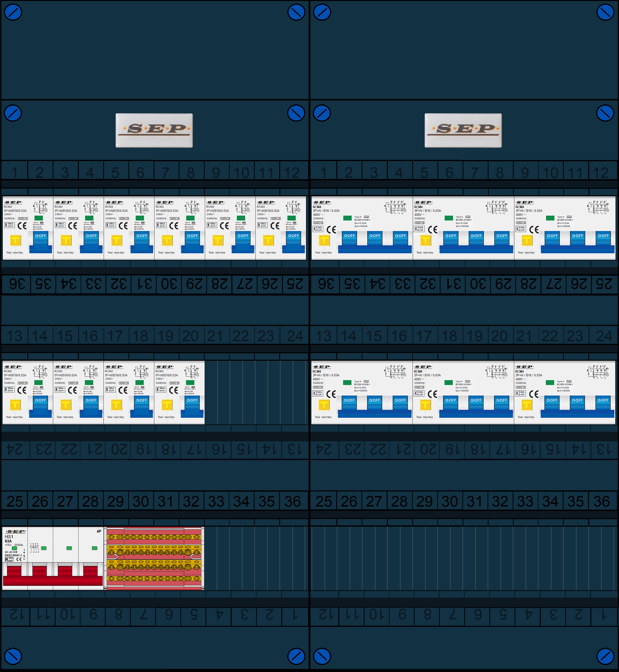Click wiring diagram symbol on left panel RCM2 at modules 1-2

[x=41, y=207]
